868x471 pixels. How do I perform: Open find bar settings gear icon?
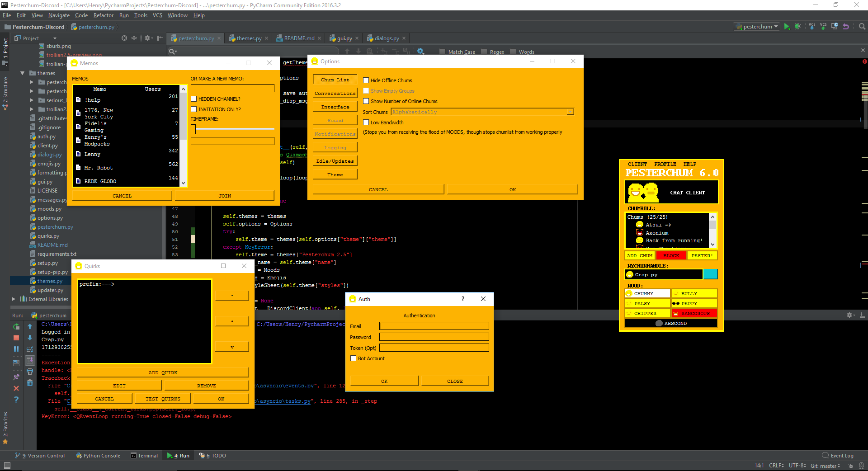420,52
